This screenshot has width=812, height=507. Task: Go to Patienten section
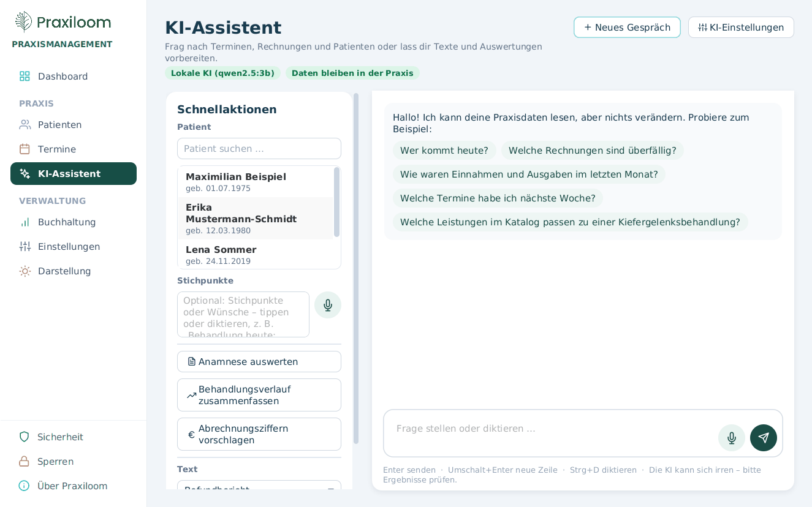pyautogui.click(x=74, y=124)
